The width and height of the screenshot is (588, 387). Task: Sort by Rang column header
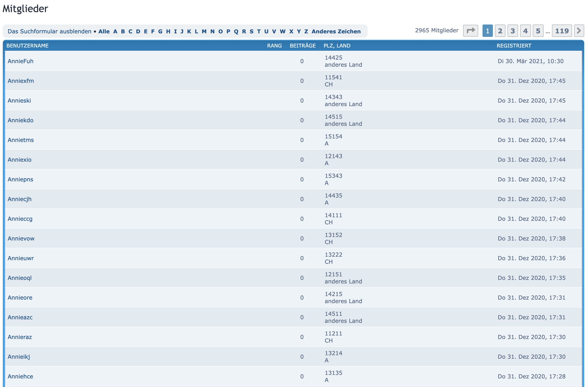pyautogui.click(x=274, y=46)
